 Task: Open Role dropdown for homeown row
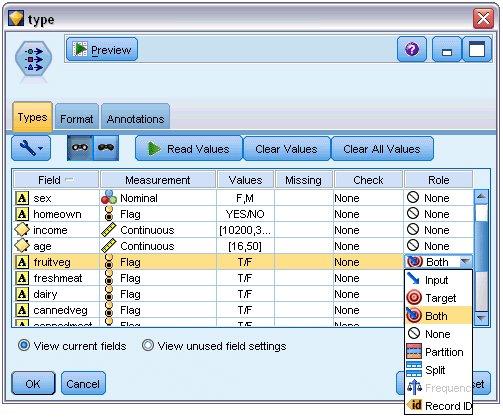click(438, 214)
